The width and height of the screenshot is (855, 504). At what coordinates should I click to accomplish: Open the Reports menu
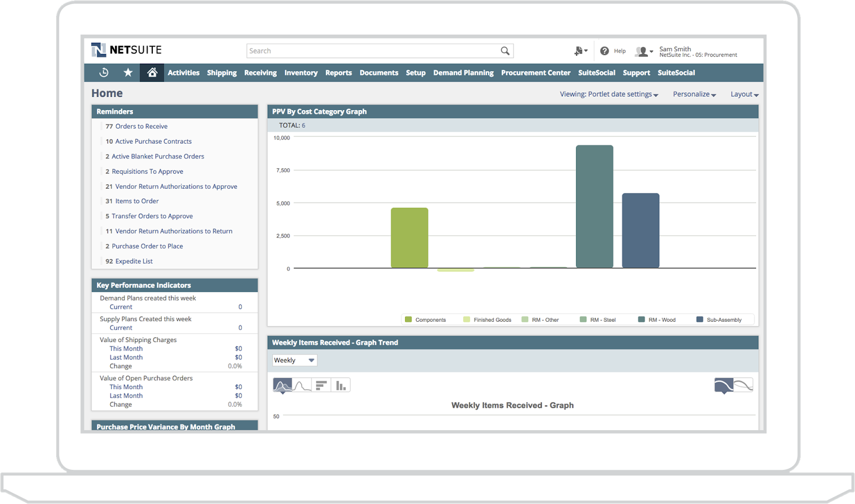click(x=338, y=73)
